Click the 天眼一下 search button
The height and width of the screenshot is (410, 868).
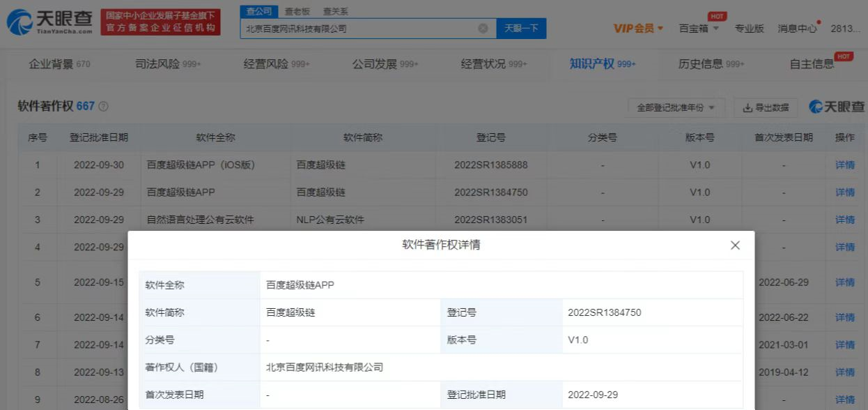521,29
